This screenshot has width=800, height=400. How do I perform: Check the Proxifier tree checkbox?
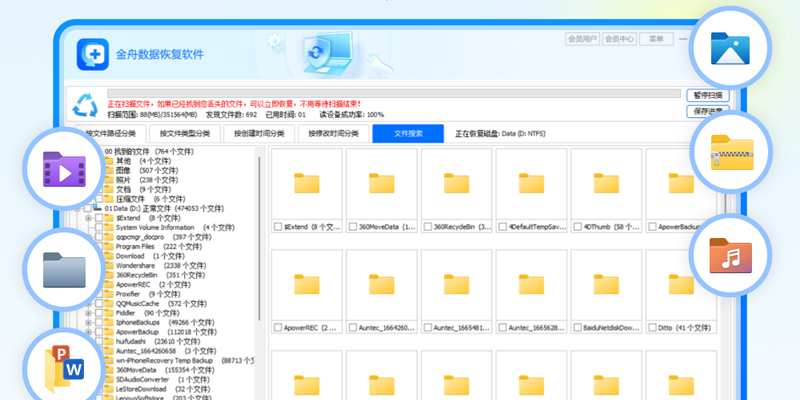99,294
